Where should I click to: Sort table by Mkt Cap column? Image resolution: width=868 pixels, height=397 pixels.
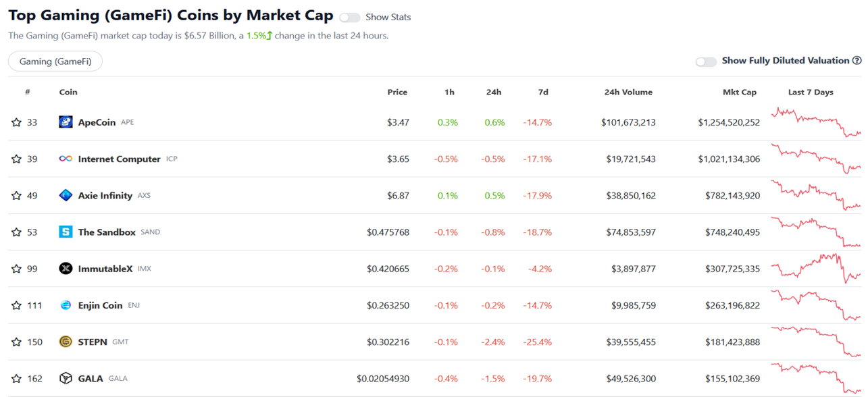click(740, 92)
